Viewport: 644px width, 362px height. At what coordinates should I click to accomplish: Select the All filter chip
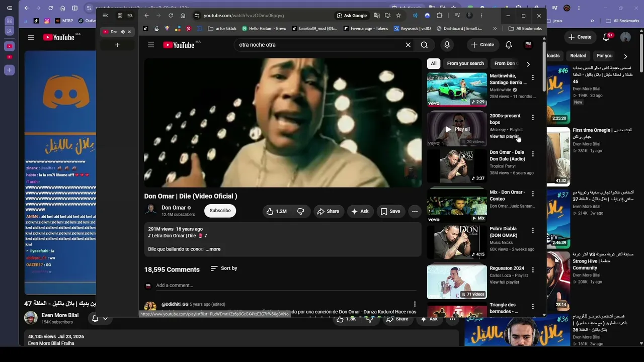tap(434, 63)
